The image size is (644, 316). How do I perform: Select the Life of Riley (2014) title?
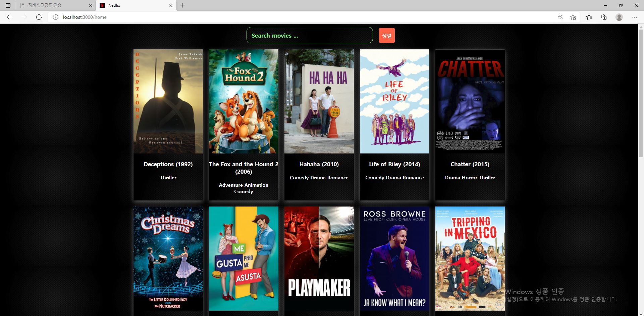[394, 164]
